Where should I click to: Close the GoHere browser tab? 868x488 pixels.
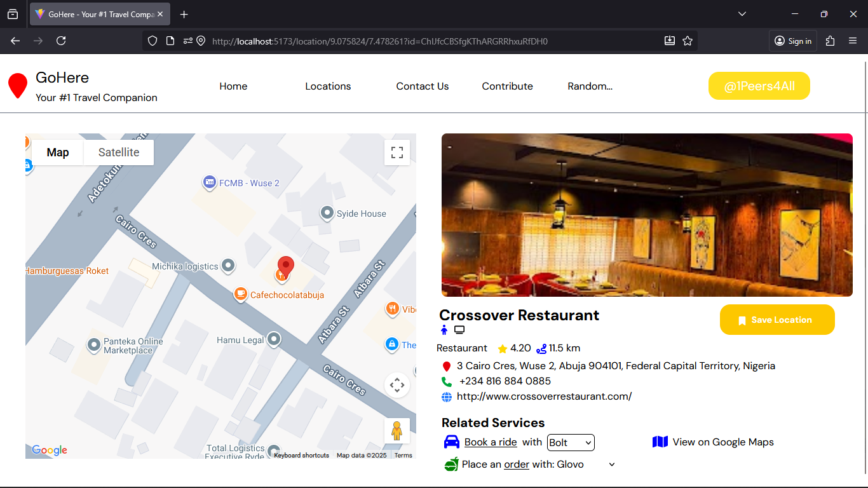pos(160,14)
